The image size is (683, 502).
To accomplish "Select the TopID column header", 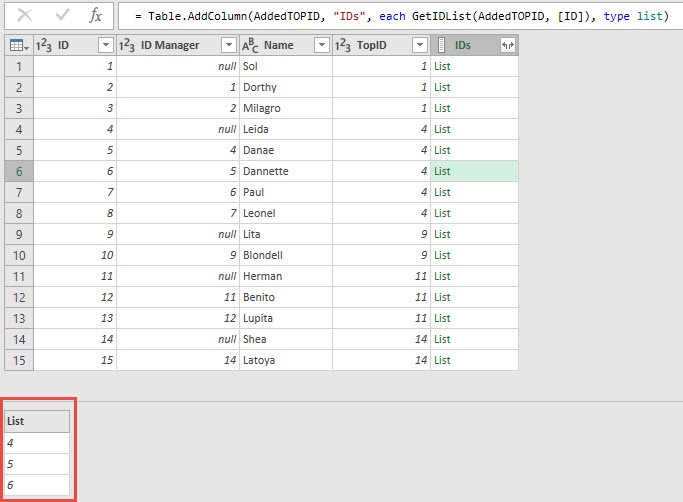I will (381, 45).
